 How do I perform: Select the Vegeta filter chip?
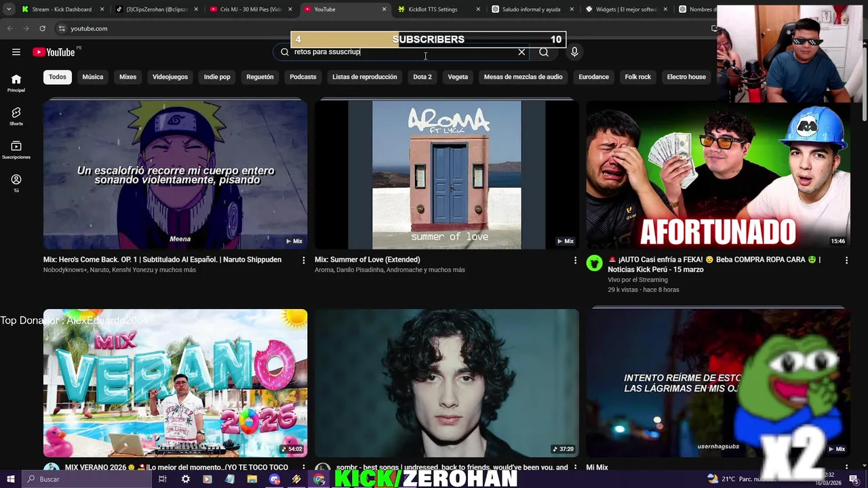458,77
